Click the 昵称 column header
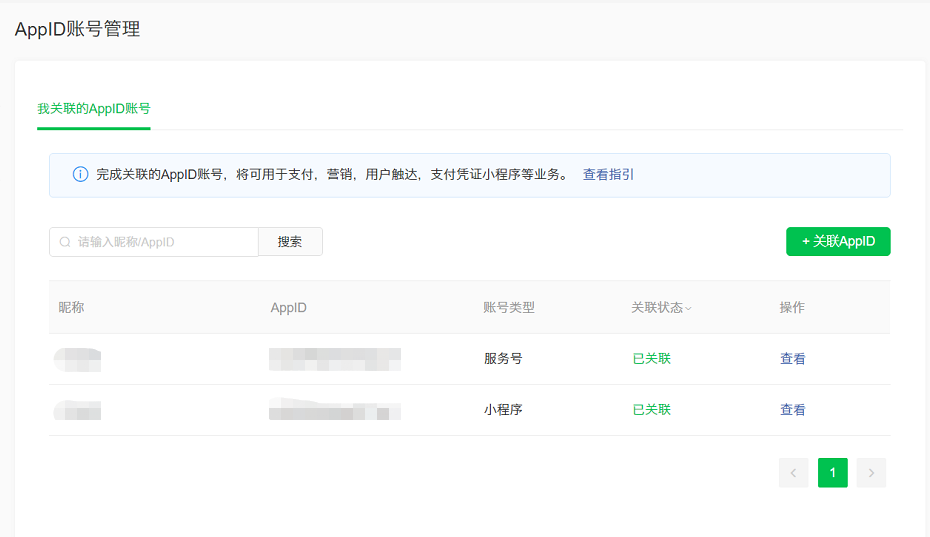Viewport: 930px width, 537px height. 71,307
